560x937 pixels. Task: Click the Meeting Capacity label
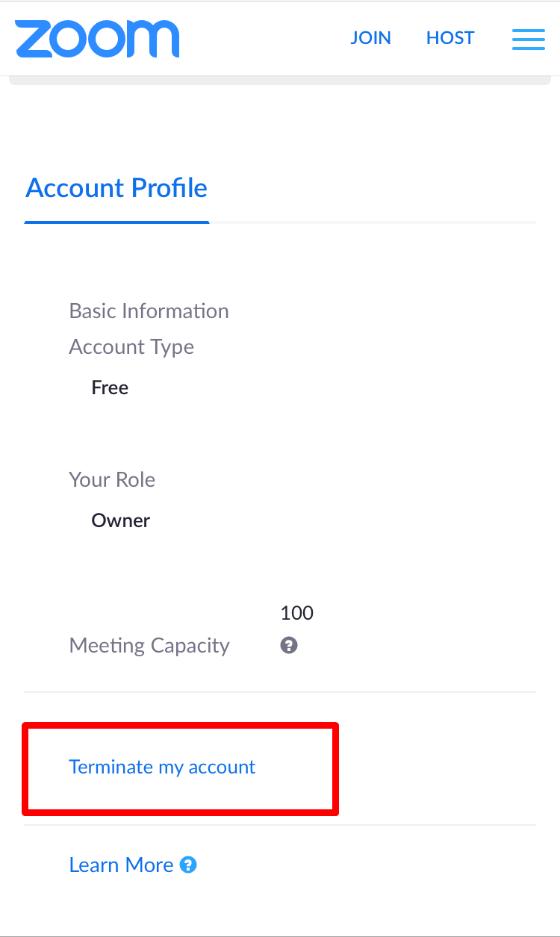tap(149, 645)
